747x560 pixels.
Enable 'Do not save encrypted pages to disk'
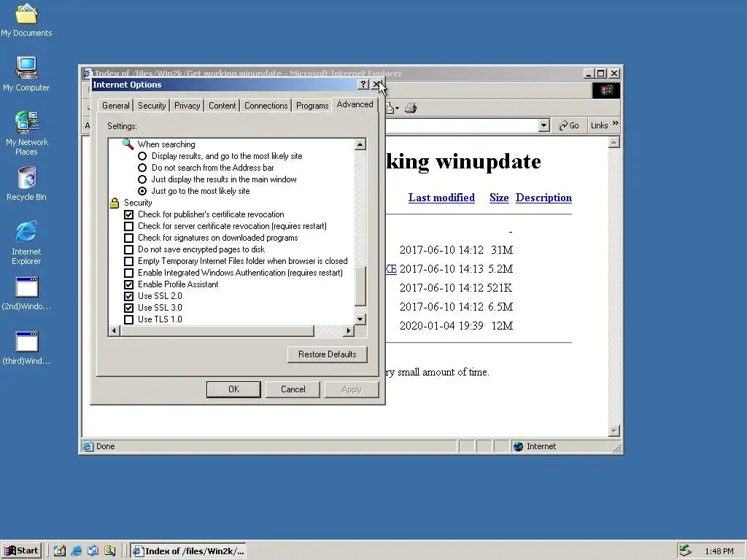pyautogui.click(x=128, y=249)
